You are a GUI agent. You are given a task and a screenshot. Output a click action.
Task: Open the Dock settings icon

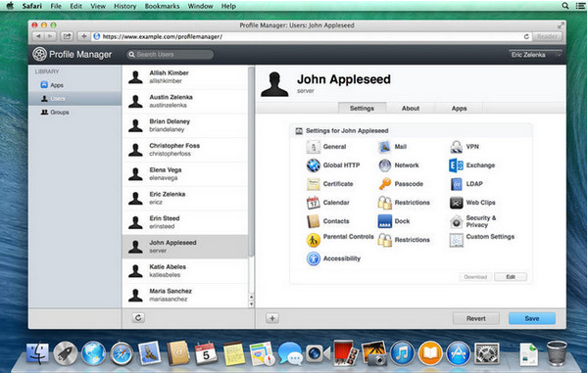(385, 221)
